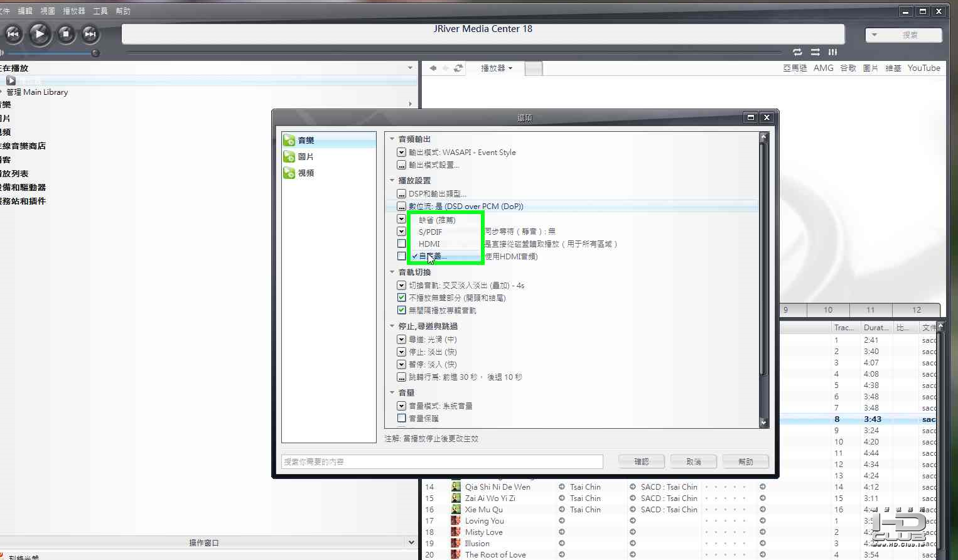Collapse 音軌切換 section
958x560 pixels.
[392, 272]
